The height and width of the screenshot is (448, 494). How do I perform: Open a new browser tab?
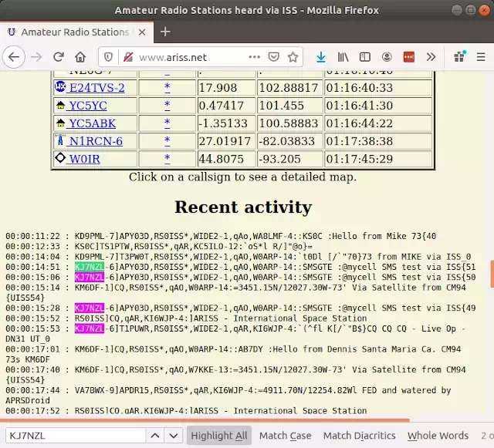[x=165, y=32]
